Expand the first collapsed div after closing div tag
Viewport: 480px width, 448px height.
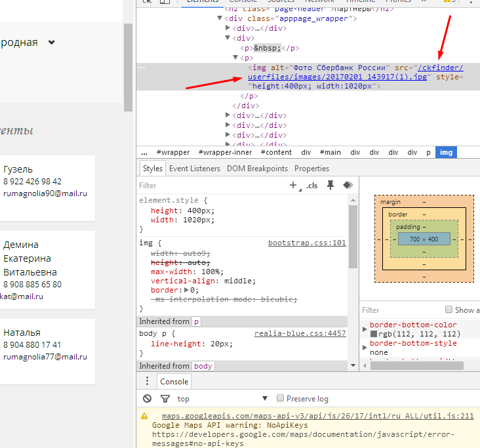tap(228, 115)
